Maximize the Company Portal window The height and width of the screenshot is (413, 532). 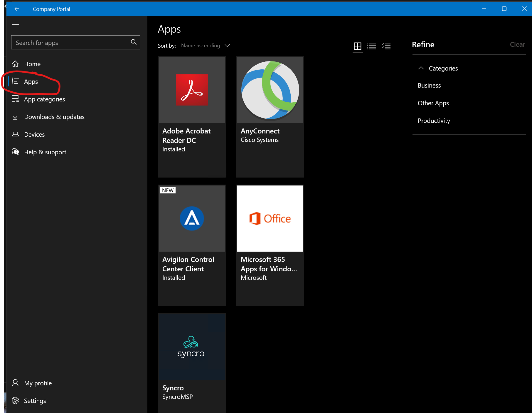tap(504, 9)
